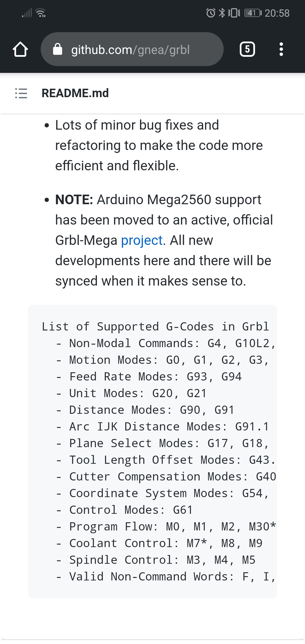Tap the browser home icon
This screenshot has width=305, height=644.
click(x=20, y=49)
